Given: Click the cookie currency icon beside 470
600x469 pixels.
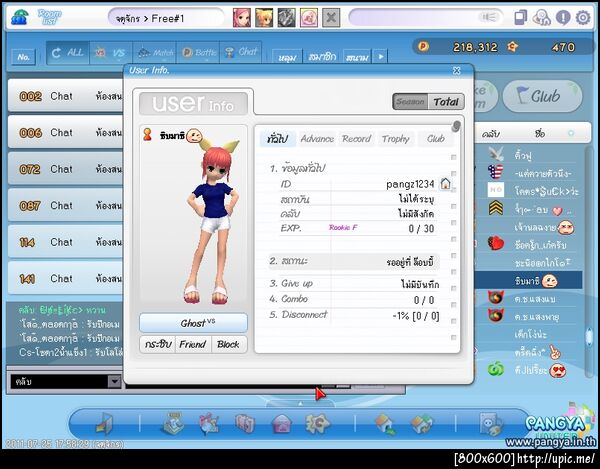Looking at the screenshot, I should point(512,47).
